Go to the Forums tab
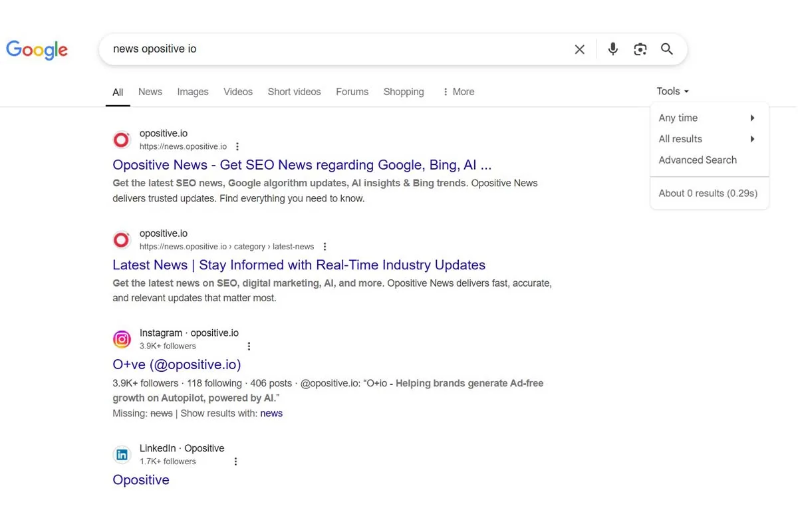The width and height of the screenshot is (798, 532). 352,92
